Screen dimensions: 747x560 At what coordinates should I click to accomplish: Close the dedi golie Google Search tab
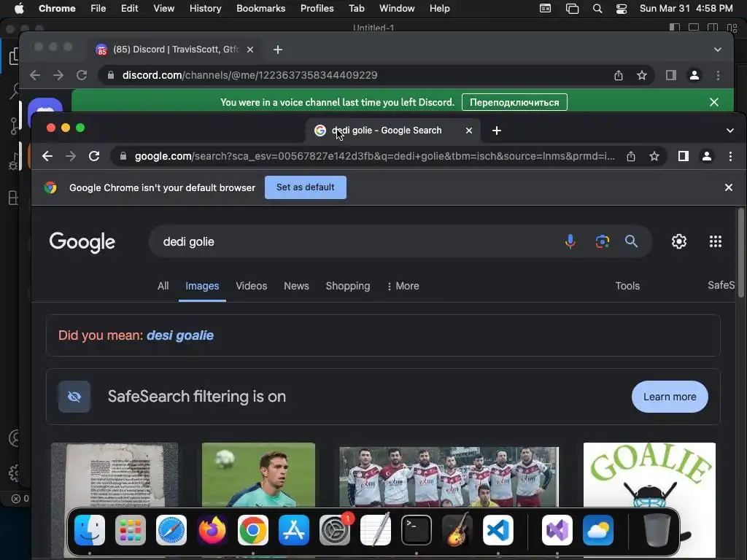click(x=469, y=131)
